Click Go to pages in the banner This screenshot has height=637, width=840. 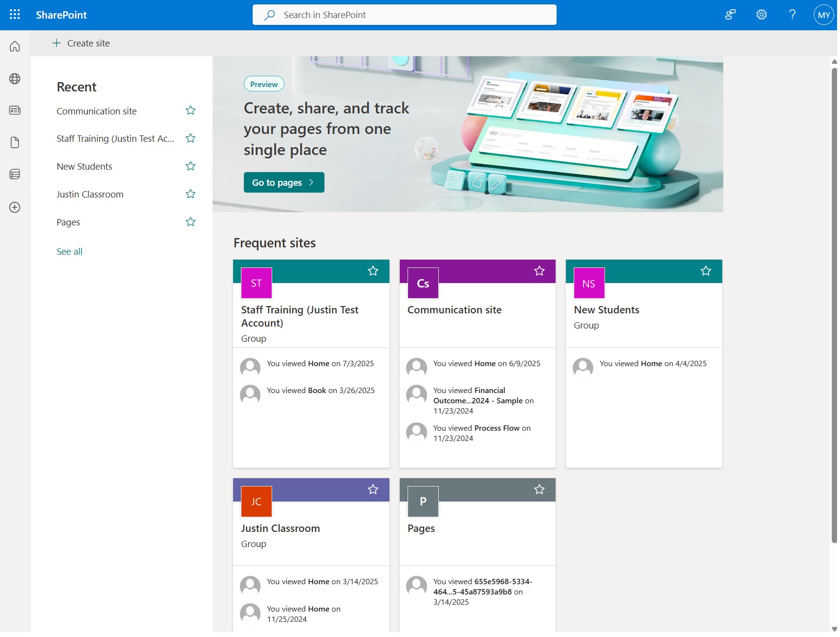point(283,182)
